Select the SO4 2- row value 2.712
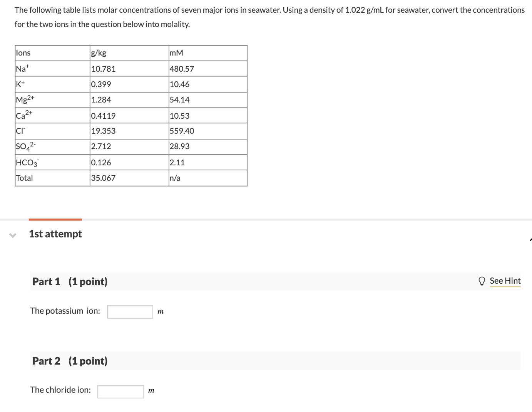This screenshot has width=532, height=412. click(101, 146)
